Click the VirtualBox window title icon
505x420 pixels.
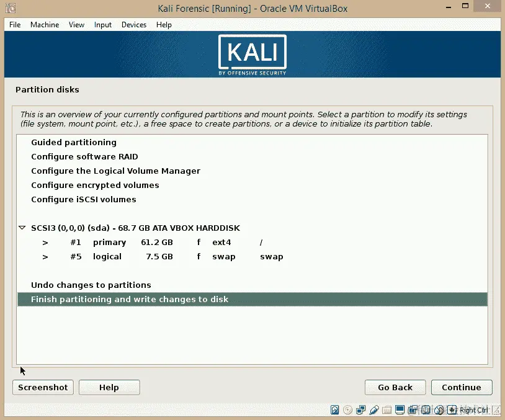point(11,7)
